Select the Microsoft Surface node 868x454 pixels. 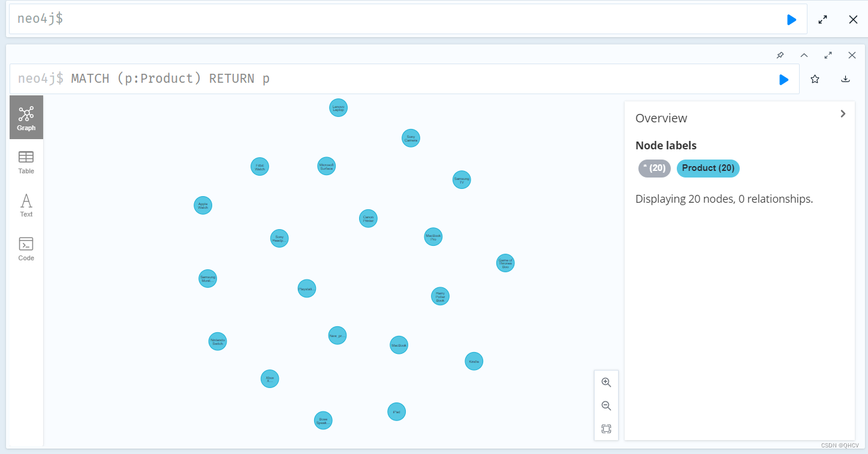(x=326, y=166)
